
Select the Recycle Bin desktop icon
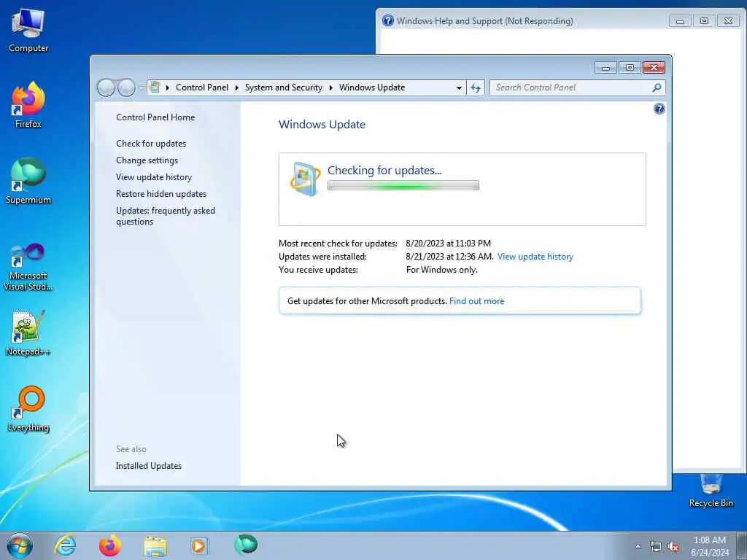point(711,491)
